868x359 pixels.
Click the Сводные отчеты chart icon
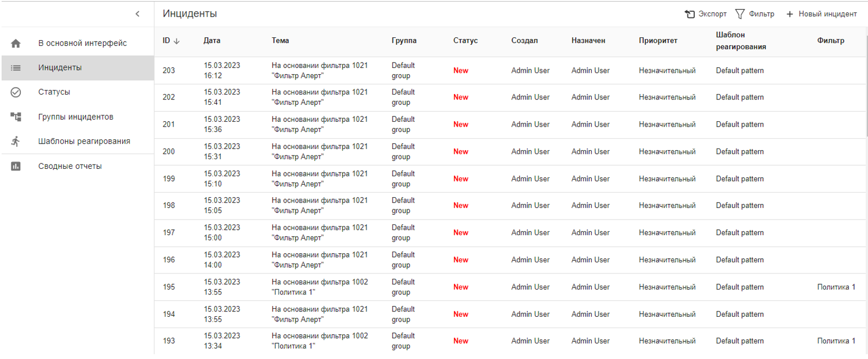point(16,166)
